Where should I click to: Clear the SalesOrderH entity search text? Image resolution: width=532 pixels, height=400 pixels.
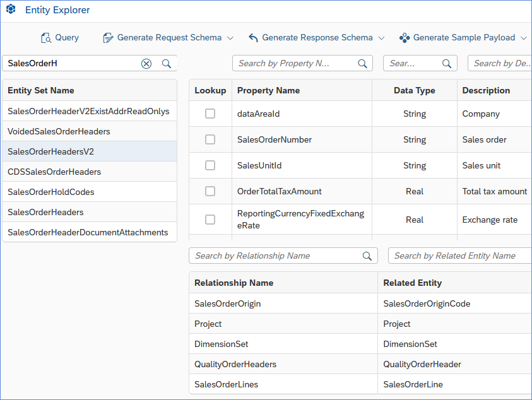[x=146, y=63]
